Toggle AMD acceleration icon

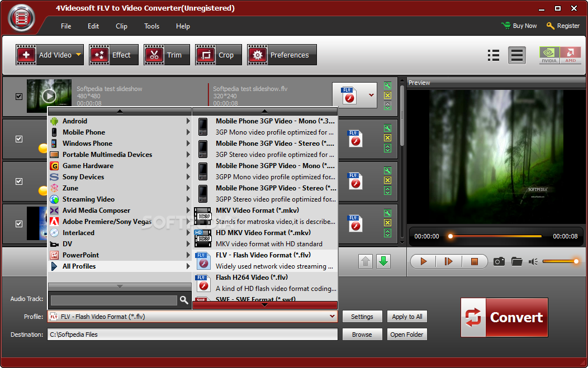tap(570, 55)
